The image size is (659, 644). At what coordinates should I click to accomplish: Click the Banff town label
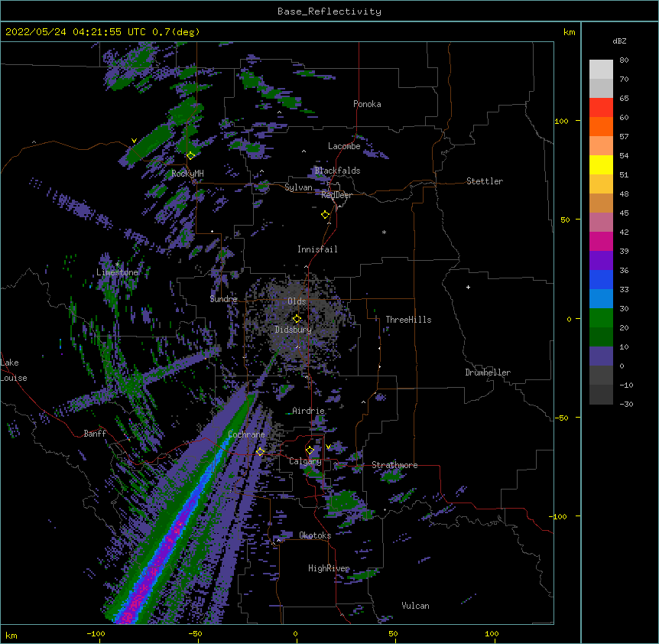95,434
